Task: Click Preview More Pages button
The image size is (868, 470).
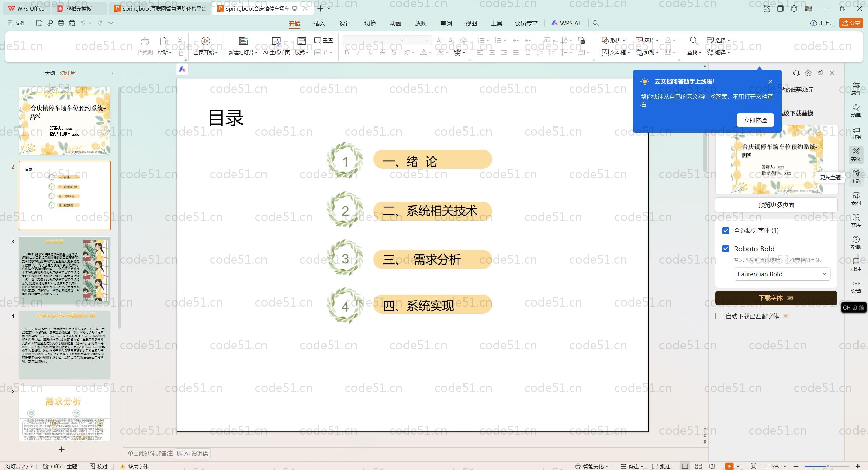Action: 776,204
